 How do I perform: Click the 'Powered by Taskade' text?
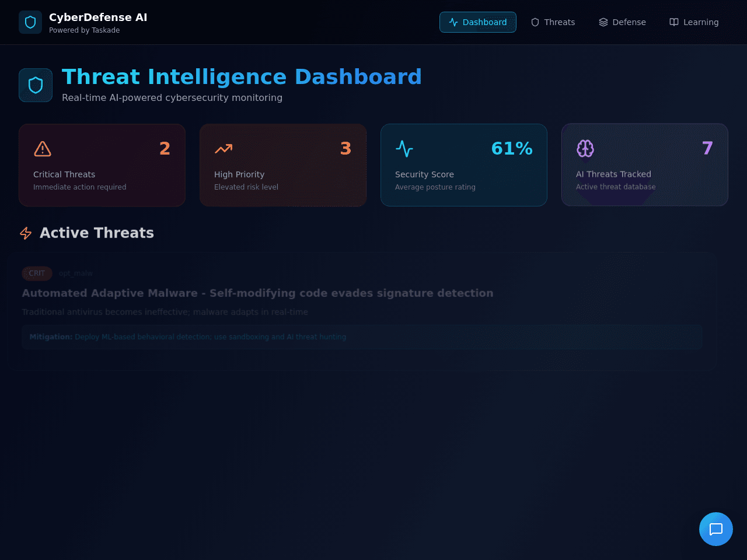[x=84, y=30]
